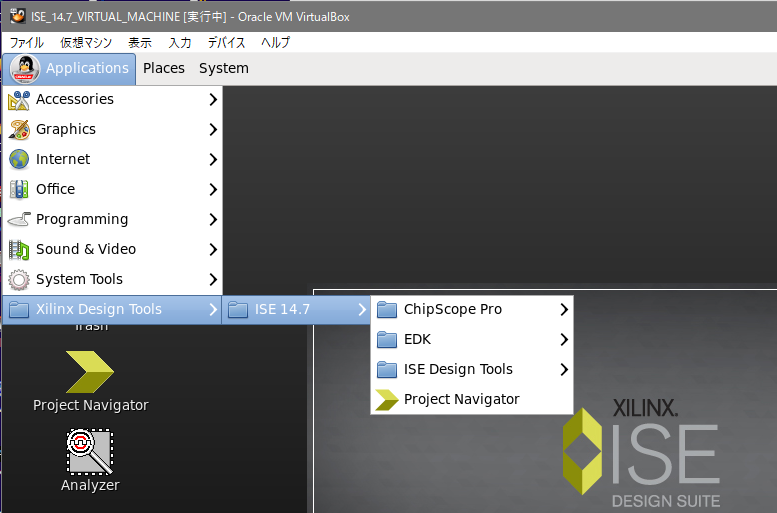The image size is (777, 513).
Task: Click the Office binders icon
Action: click(x=19, y=189)
